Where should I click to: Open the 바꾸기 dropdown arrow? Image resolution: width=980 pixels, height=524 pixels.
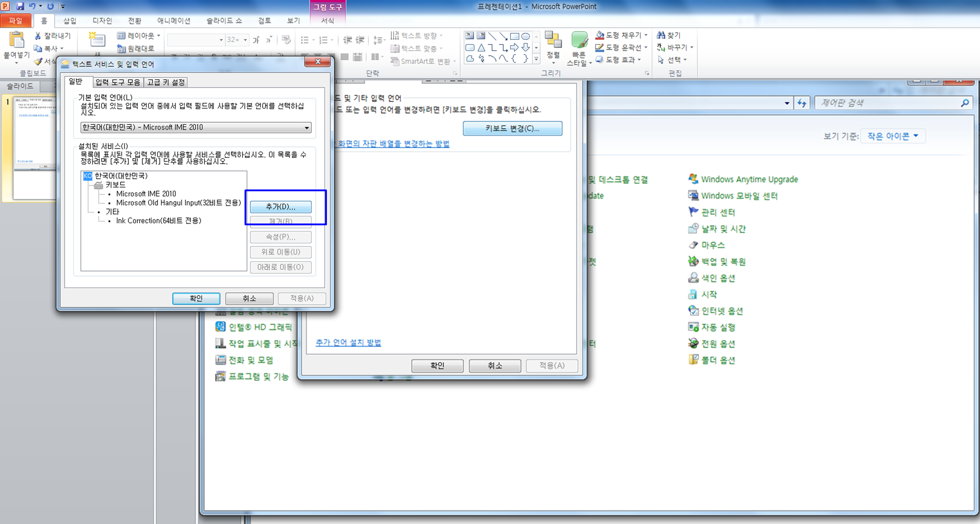692,48
